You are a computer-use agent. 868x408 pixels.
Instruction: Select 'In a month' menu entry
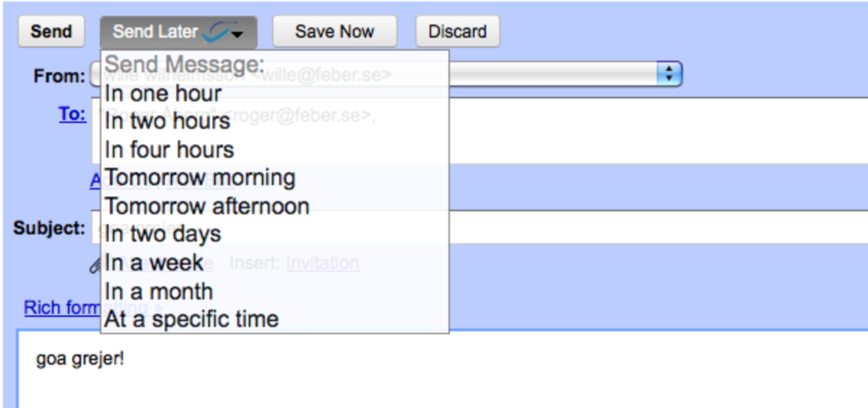[159, 291]
